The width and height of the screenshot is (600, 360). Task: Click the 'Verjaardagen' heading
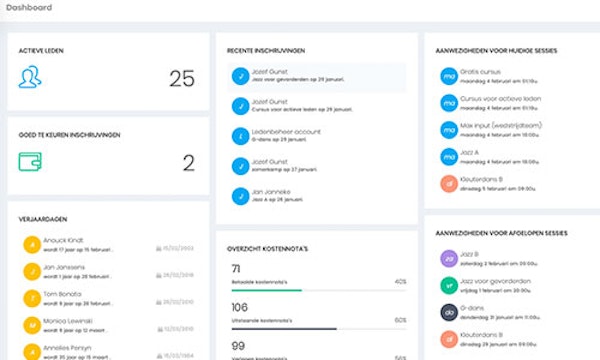(43, 219)
